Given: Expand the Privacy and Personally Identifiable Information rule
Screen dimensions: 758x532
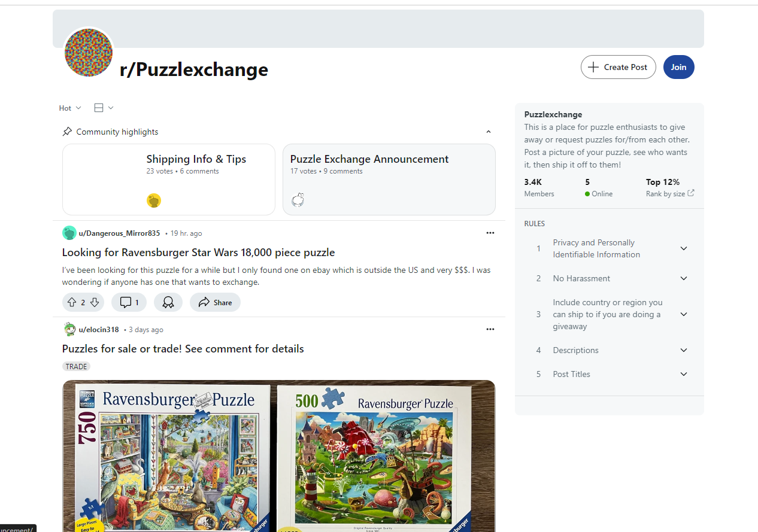Looking at the screenshot, I should click(684, 248).
